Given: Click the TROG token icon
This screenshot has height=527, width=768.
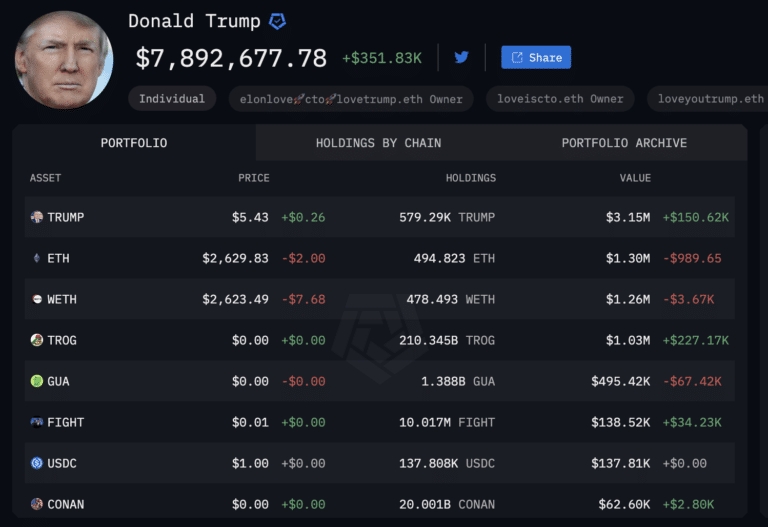Looking at the screenshot, I should (37, 340).
